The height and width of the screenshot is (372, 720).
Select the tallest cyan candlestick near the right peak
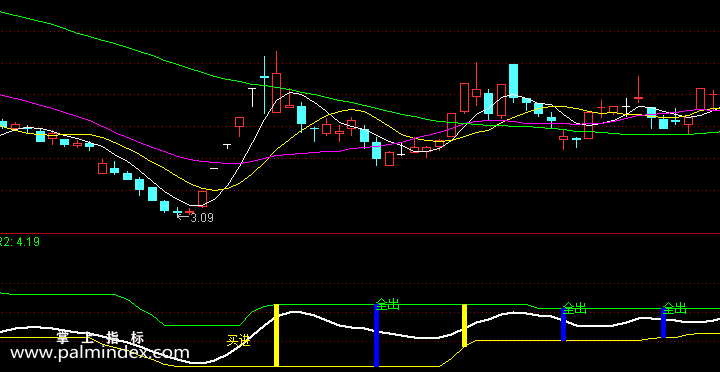pyautogui.click(x=513, y=80)
